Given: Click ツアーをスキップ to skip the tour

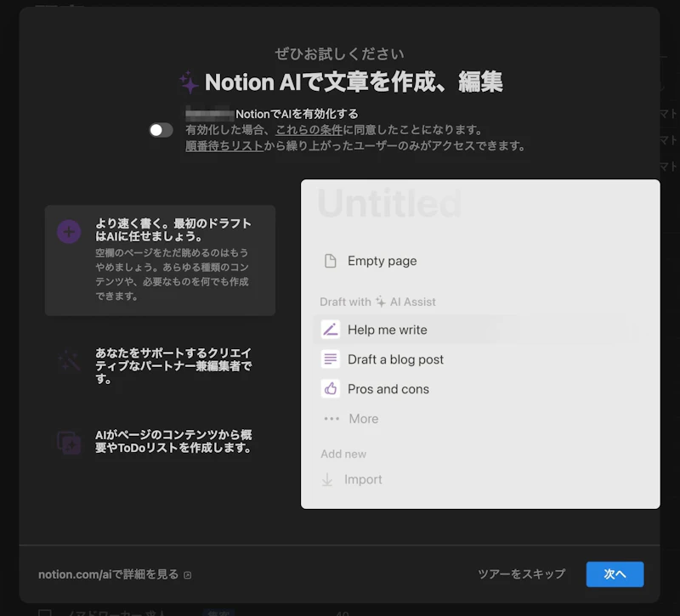Looking at the screenshot, I should (521, 574).
